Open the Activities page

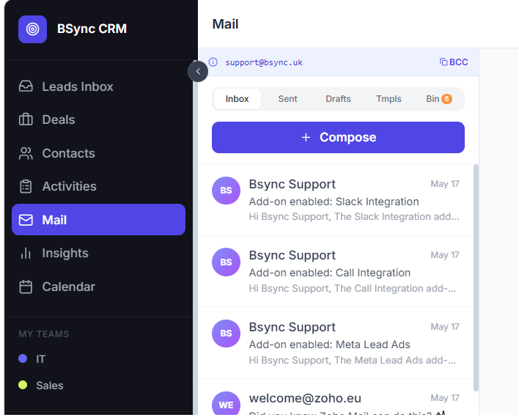pyautogui.click(x=99, y=186)
